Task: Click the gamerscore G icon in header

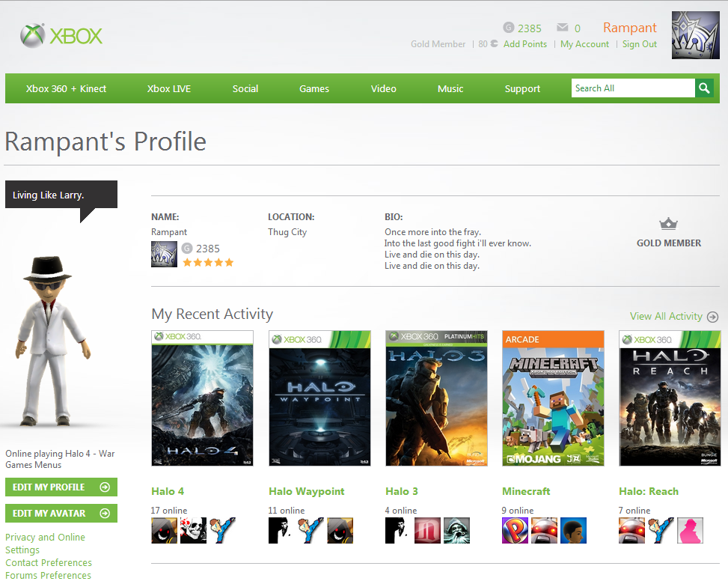Action: [509, 28]
